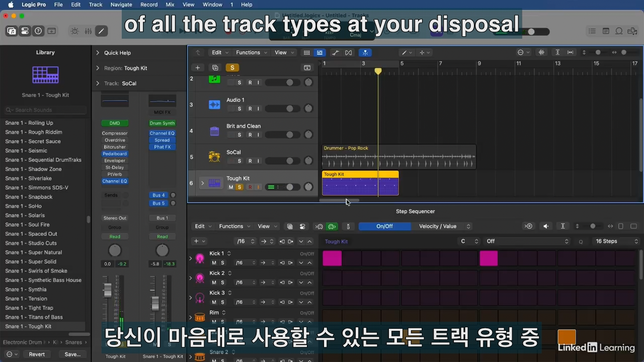Open the Quick Help button
This screenshot has height=362, width=644.
38,31
